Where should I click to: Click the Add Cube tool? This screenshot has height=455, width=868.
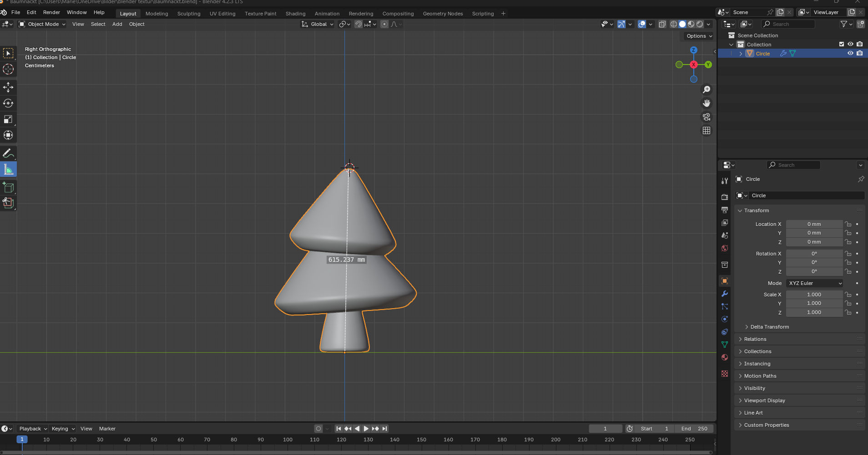(8, 187)
